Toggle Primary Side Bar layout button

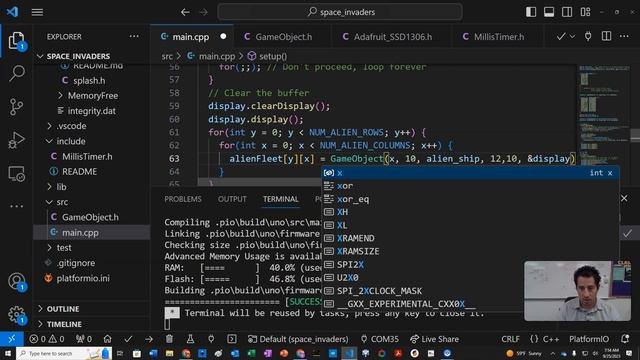(531, 12)
